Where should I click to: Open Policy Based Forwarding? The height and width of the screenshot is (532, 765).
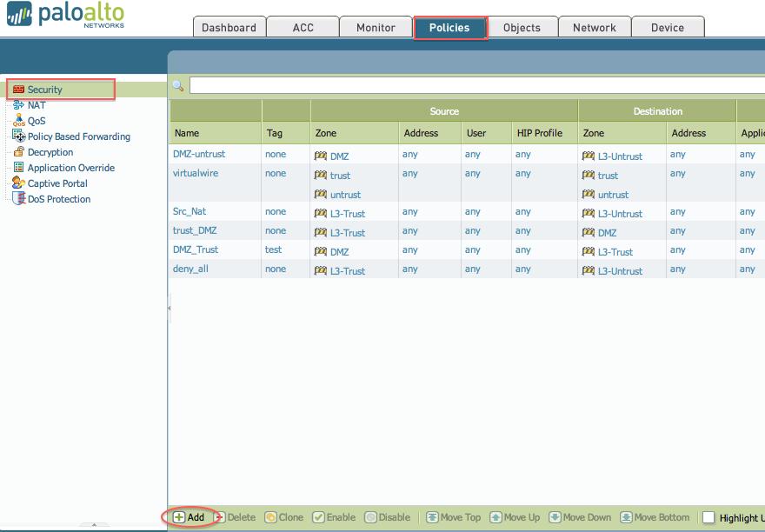79,136
